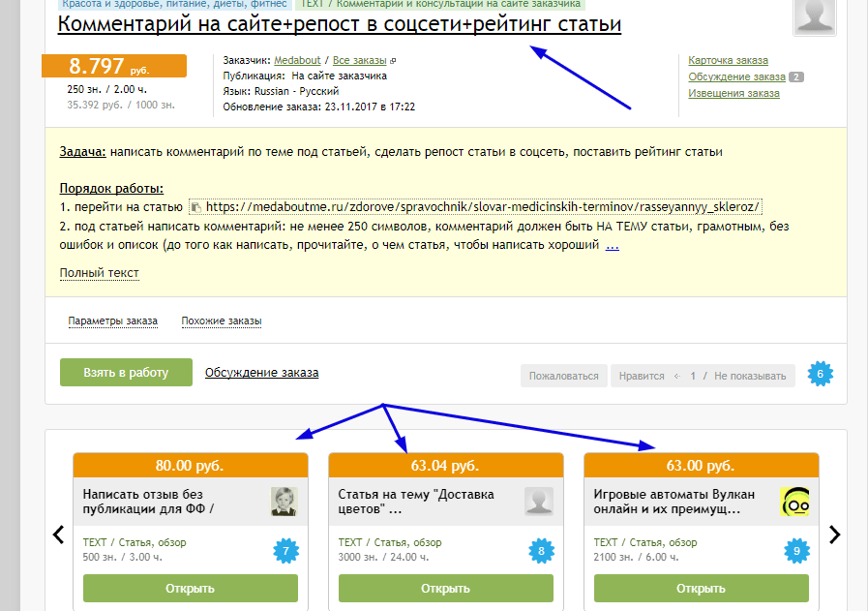This screenshot has height=611, width=868.
Task: Click the "Пожаловаться" button
Action: tap(563, 376)
